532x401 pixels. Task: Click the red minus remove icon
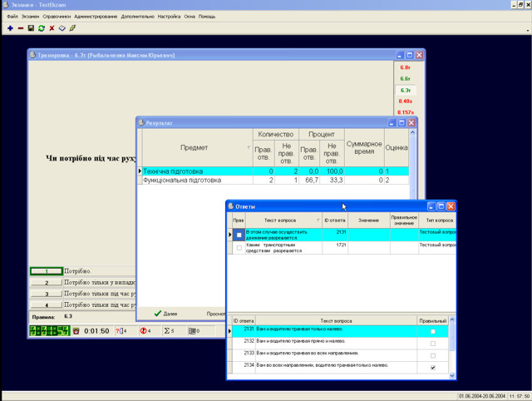20,28
